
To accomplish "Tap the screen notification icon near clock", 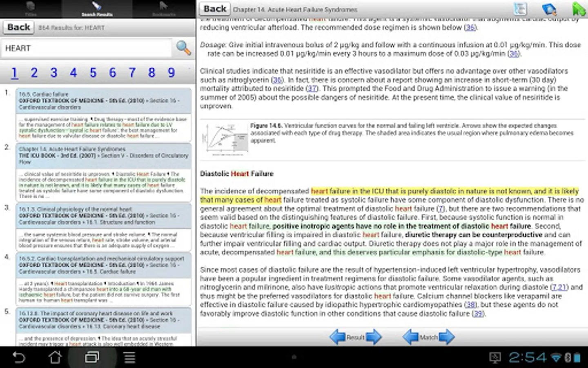I will [495, 358].
